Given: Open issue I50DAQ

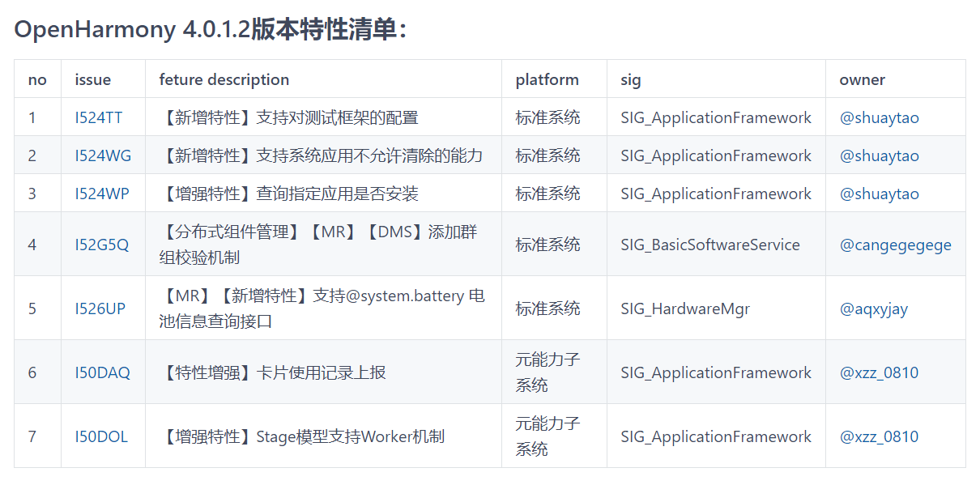Looking at the screenshot, I should click(x=102, y=372).
